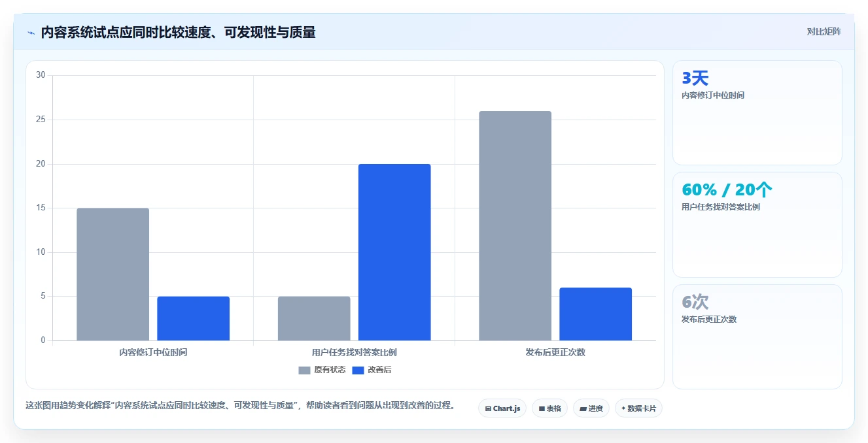Click the 用户任务找对答案比例 card caption
Viewport: 868px width, 443px height.
pyautogui.click(x=721, y=207)
